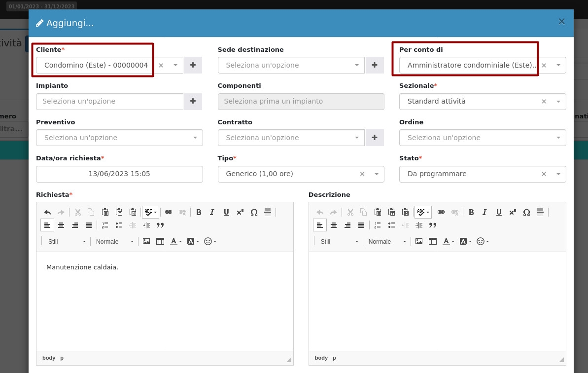Click the plus button beside Contratto

coord(375,138)
